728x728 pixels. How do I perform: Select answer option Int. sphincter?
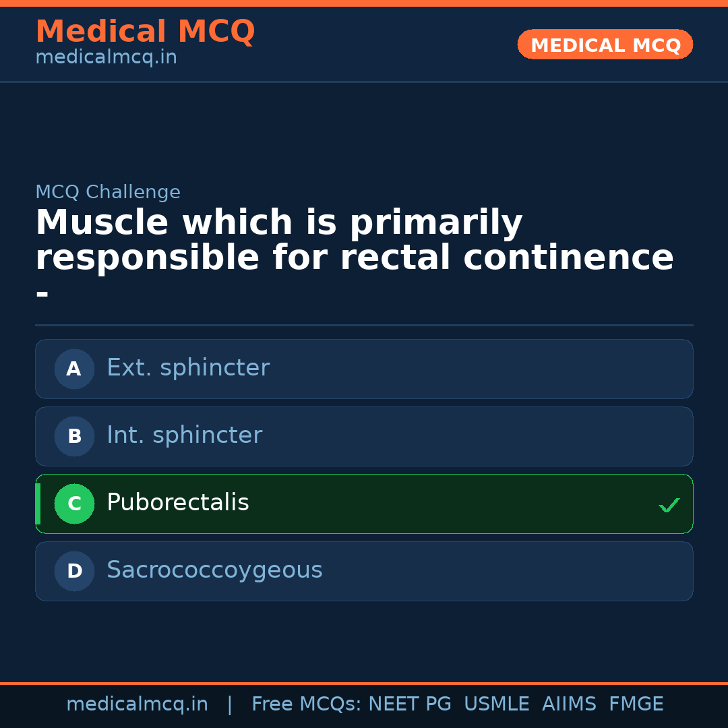[364, 436]
